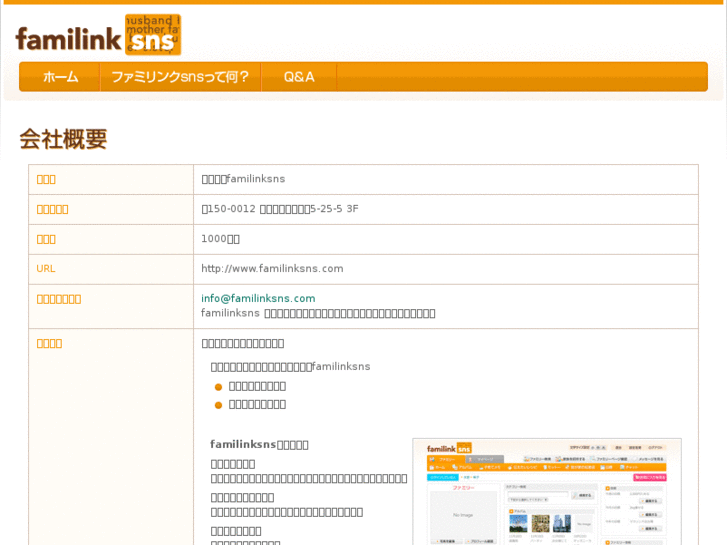Viewport: 727px width, 545px height.
Task: Click the 会社概要 page heading
Action: [x=63, y=139]
